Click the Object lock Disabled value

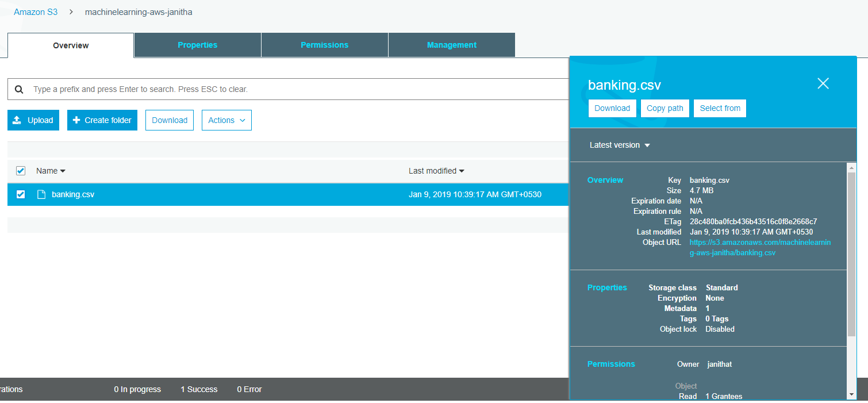click(720, 329)
